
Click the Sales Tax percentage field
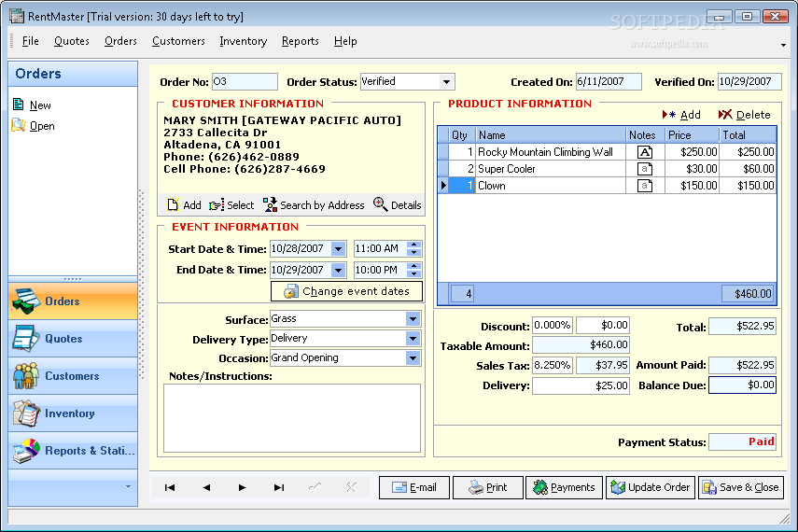(x=553, y=365)
